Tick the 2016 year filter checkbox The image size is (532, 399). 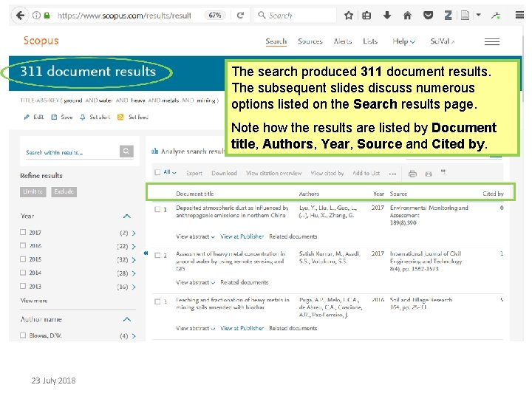(x=23, y=245)
